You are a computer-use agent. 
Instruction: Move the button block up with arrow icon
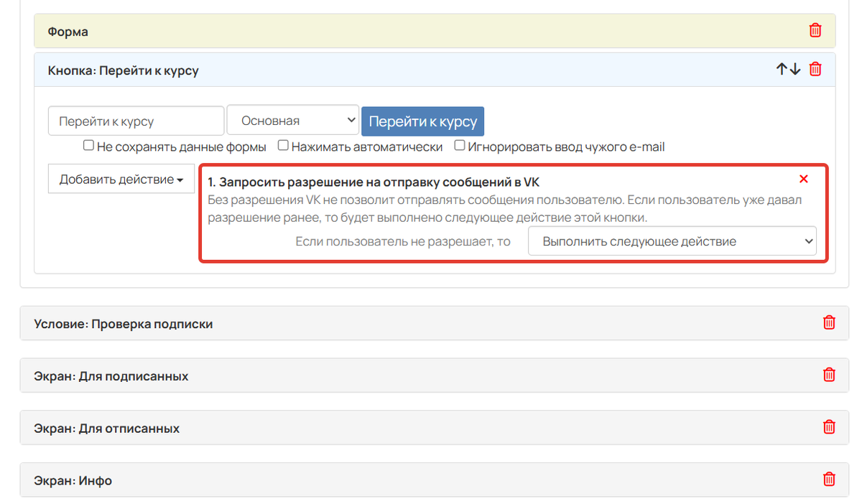[x=781, y=69]
